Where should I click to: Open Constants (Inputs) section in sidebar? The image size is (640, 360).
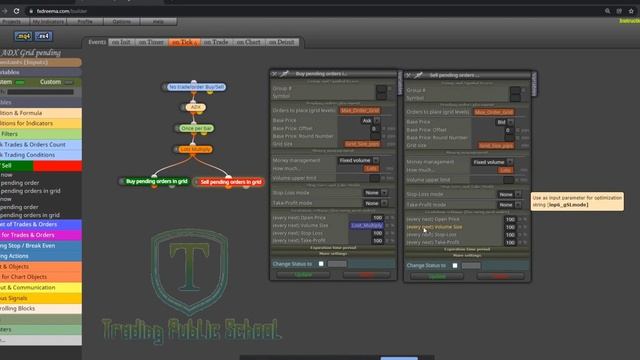coord(40,62)
